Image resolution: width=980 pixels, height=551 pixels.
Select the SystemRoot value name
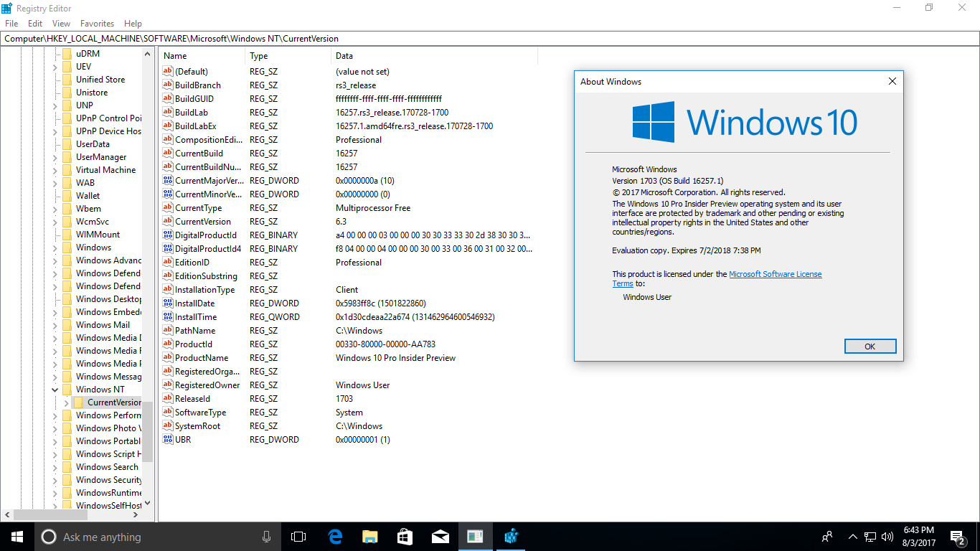197,426
